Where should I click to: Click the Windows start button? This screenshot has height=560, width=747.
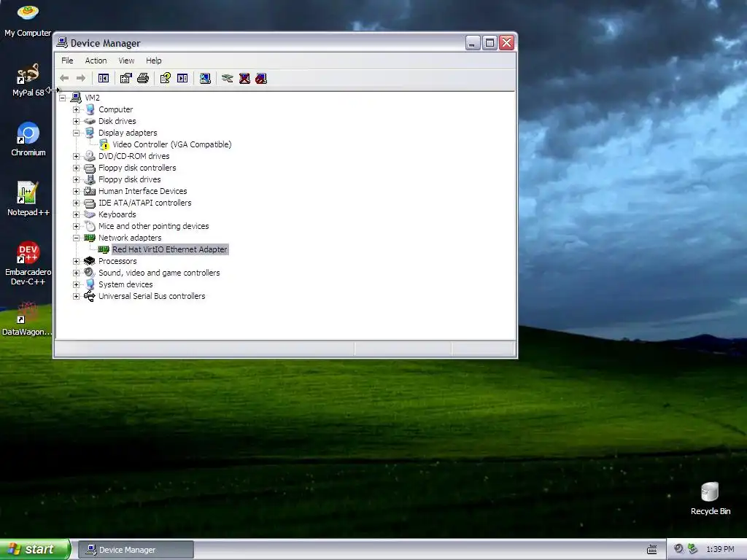[x=35, y=549]
